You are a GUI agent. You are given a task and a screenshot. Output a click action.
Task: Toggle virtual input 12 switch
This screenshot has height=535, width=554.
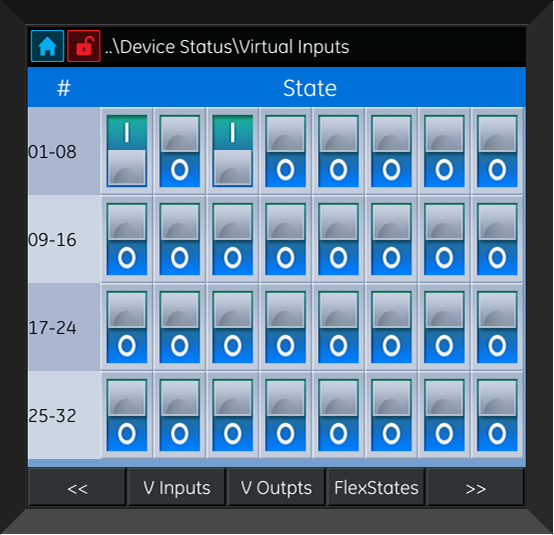285,239
